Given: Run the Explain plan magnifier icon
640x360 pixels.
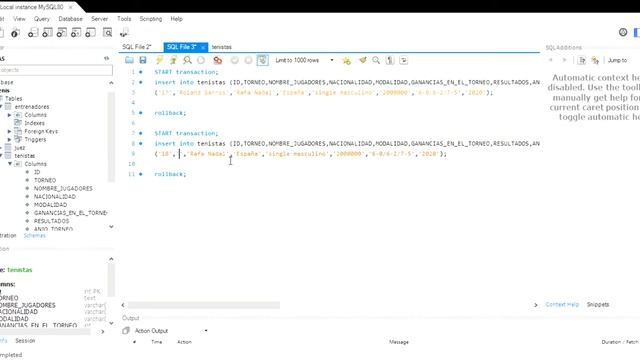Looking at the screenshot, I should pos(187,60).
